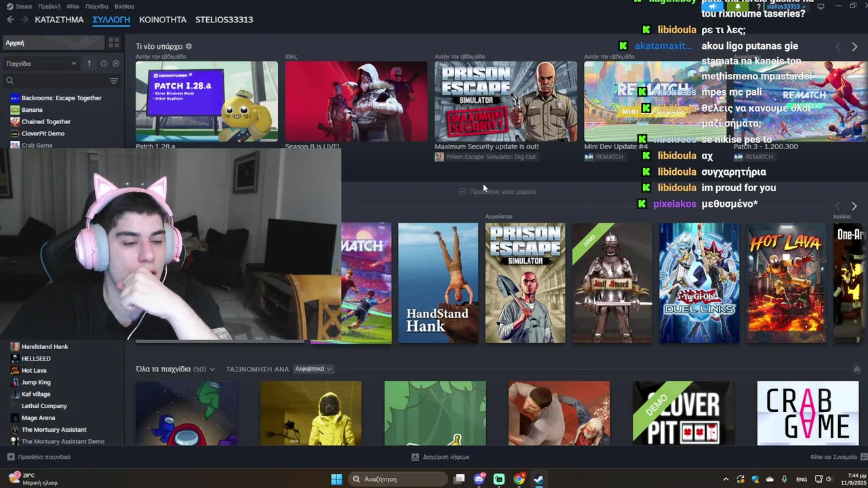
Task: Select The Mortuary Assistant Demo entry
Action: [63, 441]
